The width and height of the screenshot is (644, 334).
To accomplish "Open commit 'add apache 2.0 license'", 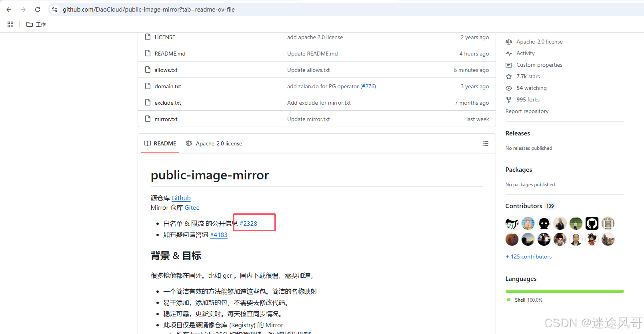I will (315, 37).
